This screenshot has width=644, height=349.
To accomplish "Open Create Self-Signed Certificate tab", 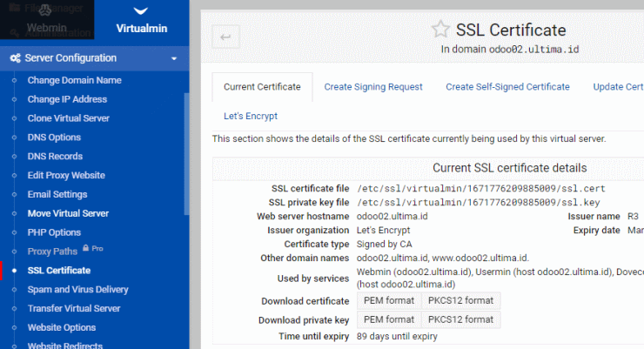I will tap(507, 87).
